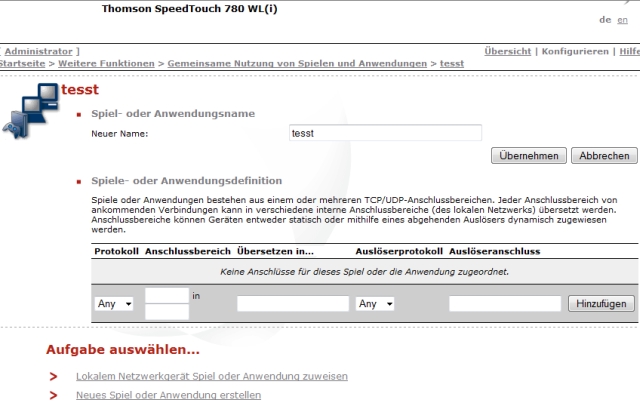Click the Anschlussbereich column header
Screen dimensions: 640x403
(x=188, y=251)
